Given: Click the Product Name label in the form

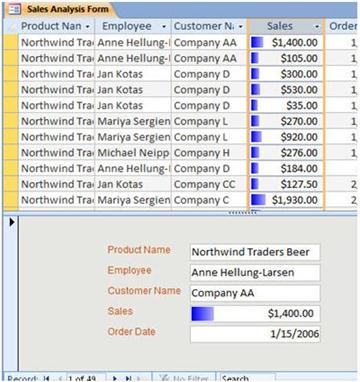Looking at the screenshot, I should point(139,250).
